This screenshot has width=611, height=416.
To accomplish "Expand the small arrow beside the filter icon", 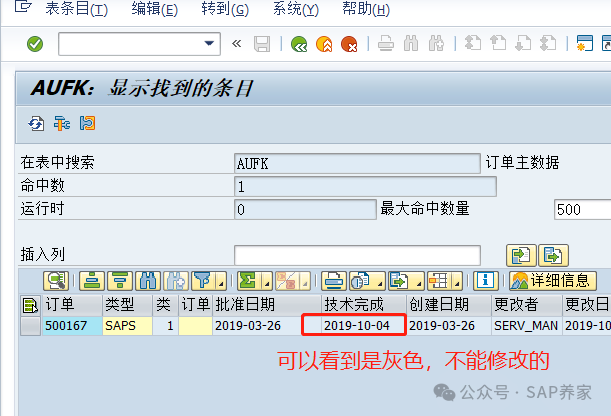I will tap(221, 281).
